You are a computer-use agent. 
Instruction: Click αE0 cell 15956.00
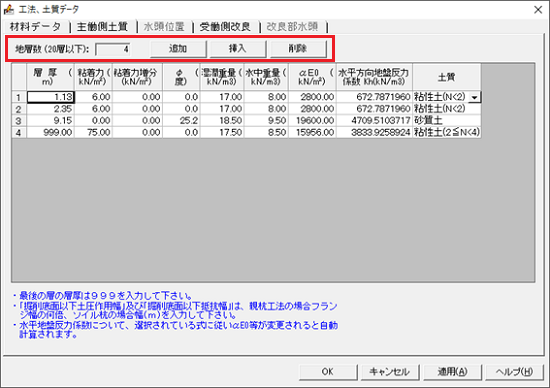[x=312, y=133]
